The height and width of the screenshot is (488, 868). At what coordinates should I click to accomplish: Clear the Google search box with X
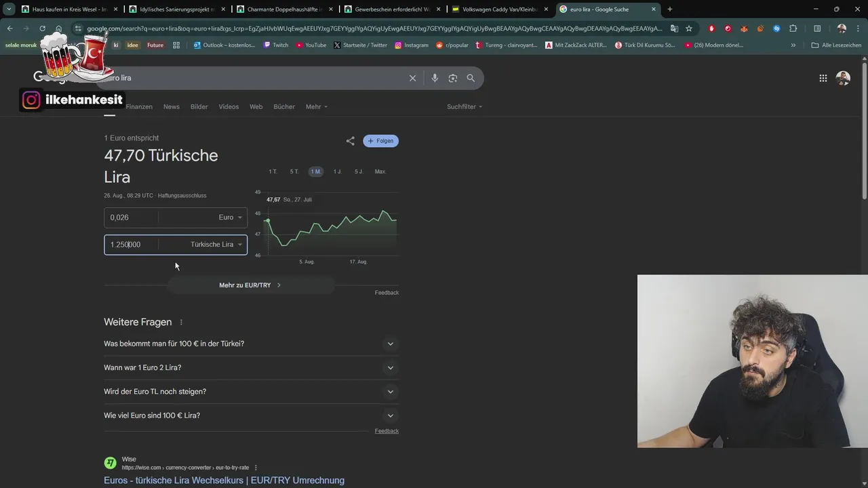412,78
